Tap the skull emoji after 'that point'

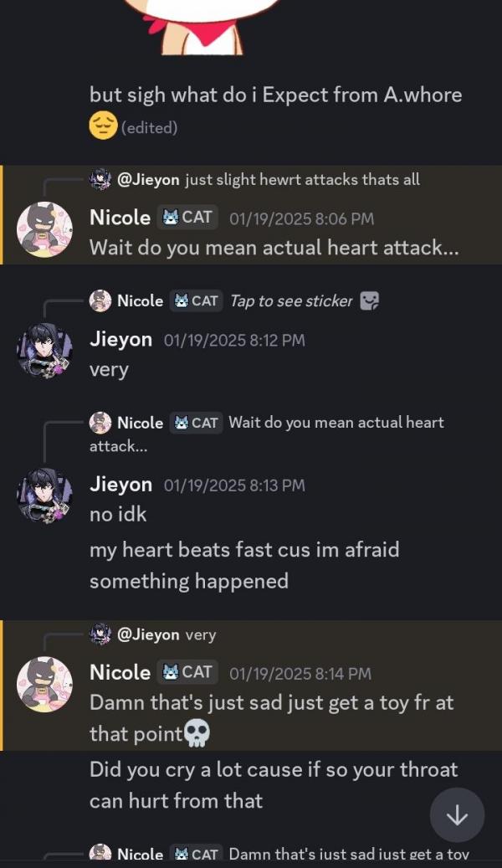197,734
